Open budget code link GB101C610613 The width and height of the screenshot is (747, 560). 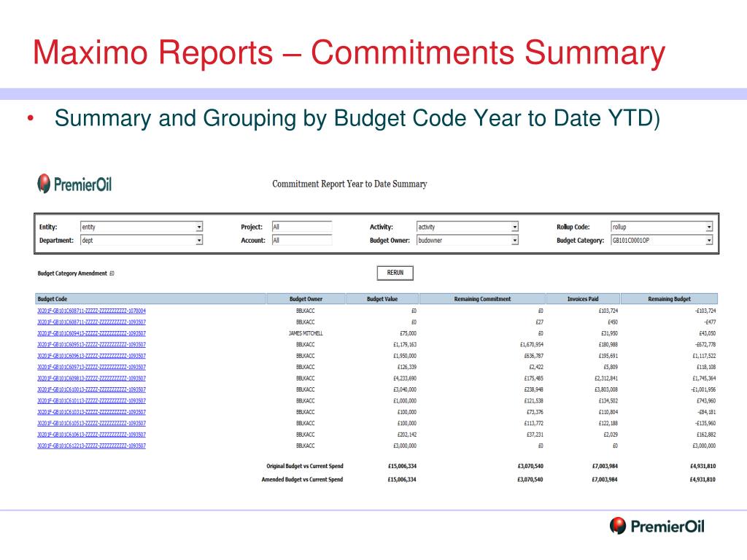(x=91, y=435)
